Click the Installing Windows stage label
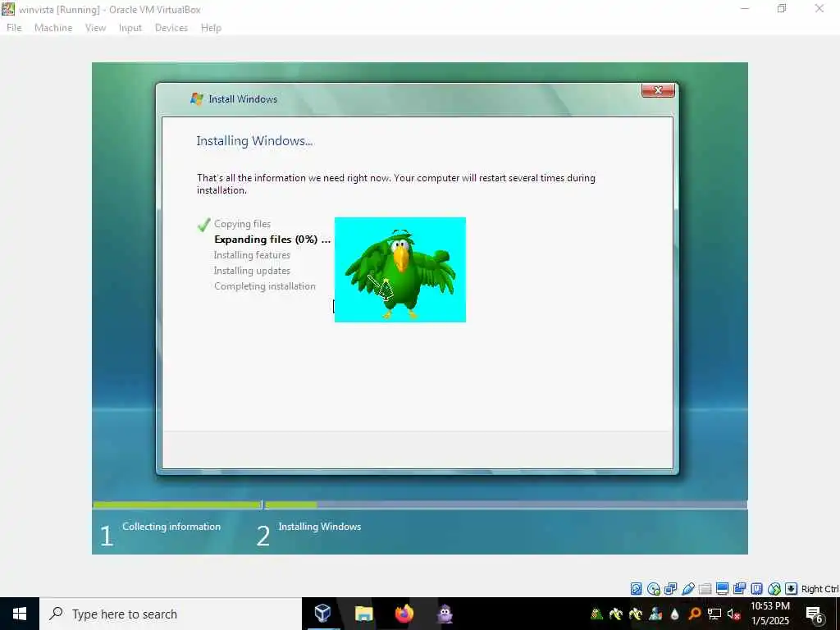Screen dimensions: 840x630 pyautogui.click(x=320, y=527)
